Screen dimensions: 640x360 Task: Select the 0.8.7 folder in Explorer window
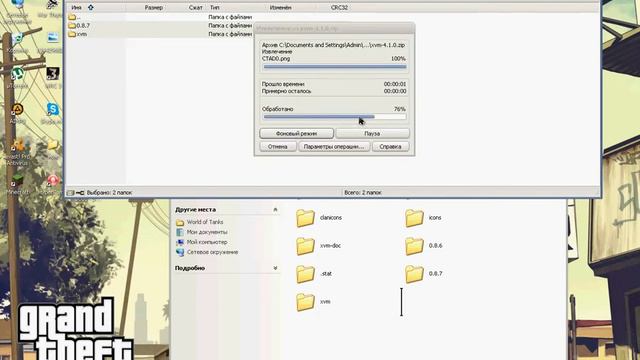[x=424, y=273]
